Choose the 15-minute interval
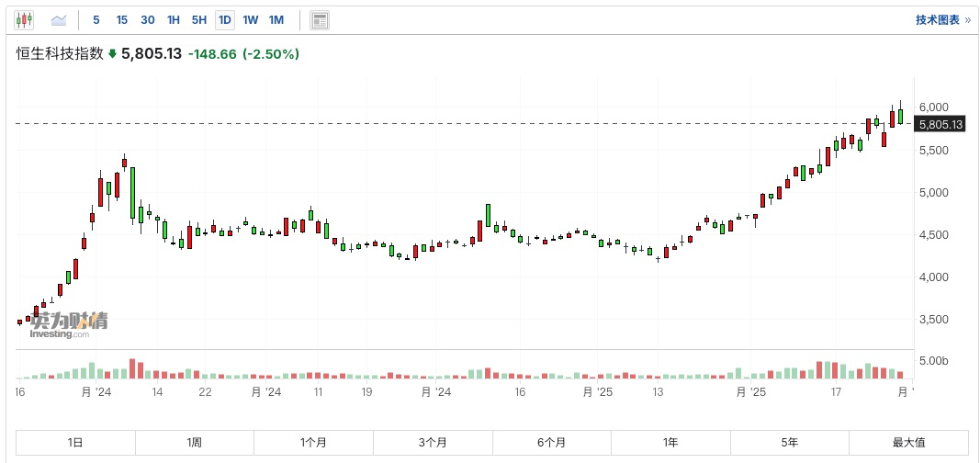Screen dimensions: 980x463 click(x=122, y=19)
